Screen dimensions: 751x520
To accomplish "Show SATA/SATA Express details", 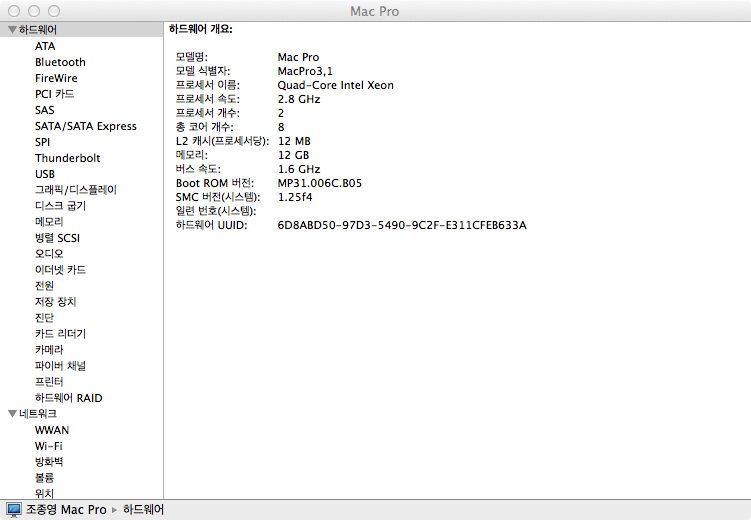I will click(85, 126).
